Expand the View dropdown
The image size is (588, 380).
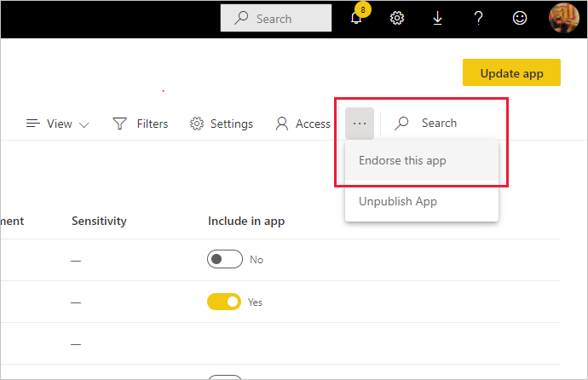(58, 124)
